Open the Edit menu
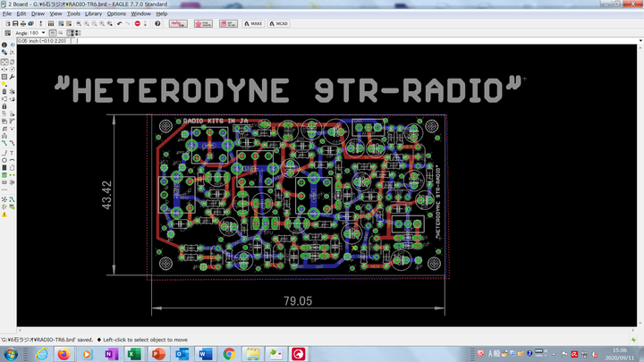644x362 pixels. click(x=21, y=13)
